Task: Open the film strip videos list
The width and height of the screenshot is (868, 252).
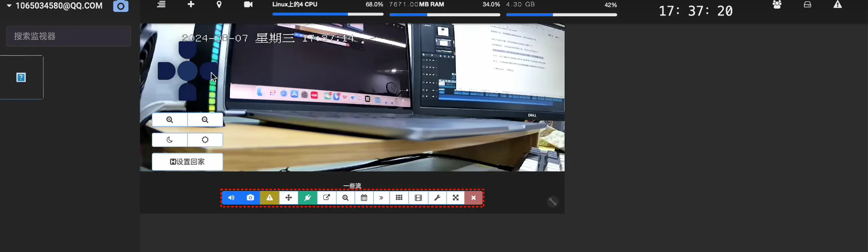Action: point(418,198)
